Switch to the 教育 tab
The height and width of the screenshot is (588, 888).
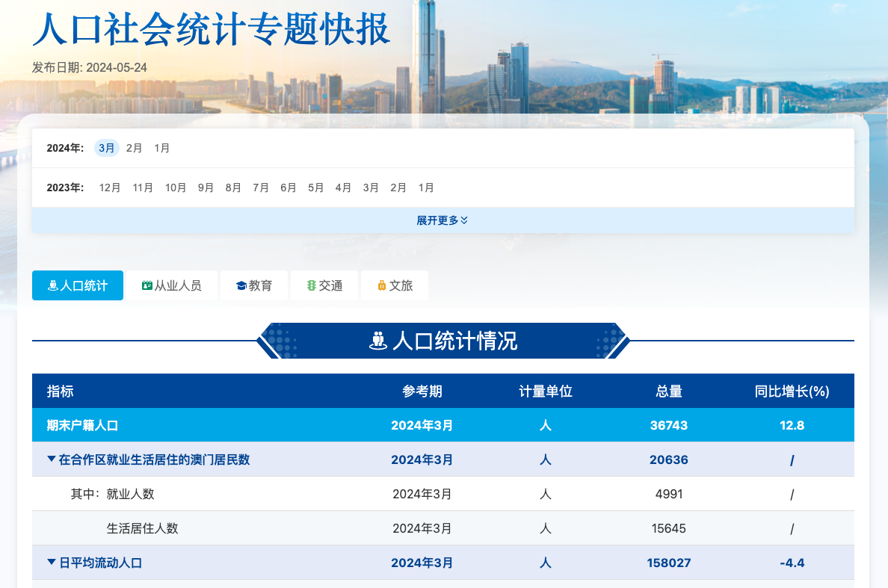(x=253, y=286)
